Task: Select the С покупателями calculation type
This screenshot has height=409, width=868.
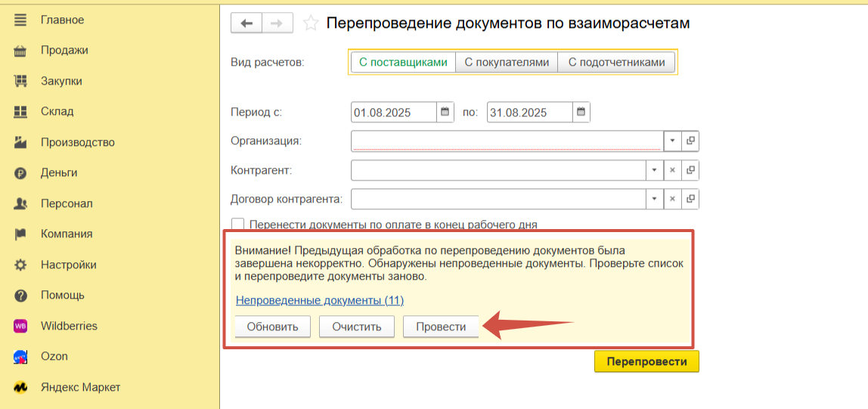Action: 506,62
